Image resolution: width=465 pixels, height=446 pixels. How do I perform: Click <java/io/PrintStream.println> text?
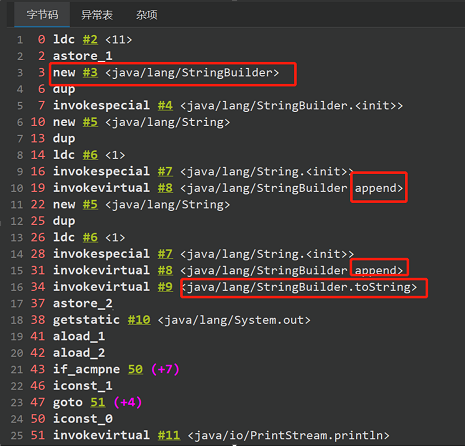[x=289, y=436]
